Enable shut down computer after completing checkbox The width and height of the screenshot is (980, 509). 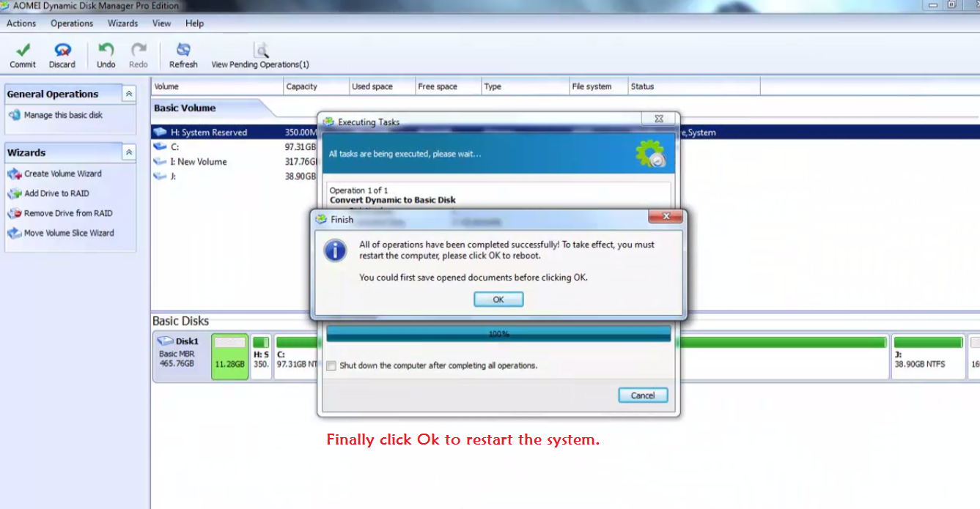[x=331, y=365]
